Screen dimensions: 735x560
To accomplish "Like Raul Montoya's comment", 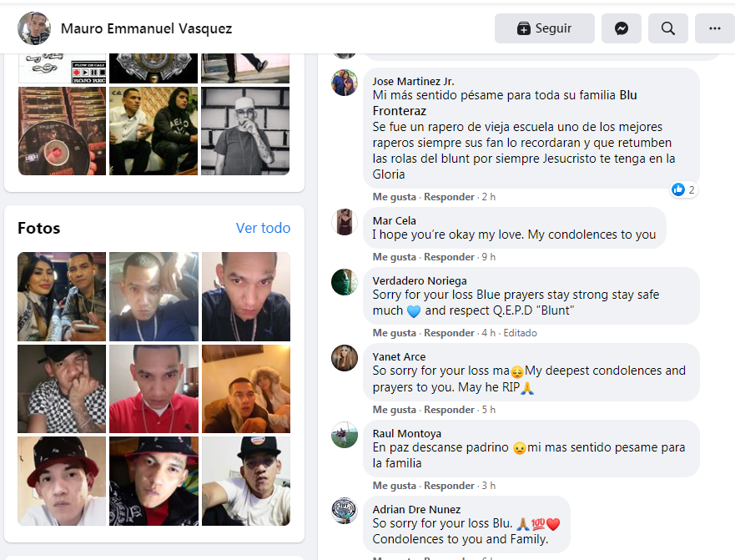I will pos(395,486).
